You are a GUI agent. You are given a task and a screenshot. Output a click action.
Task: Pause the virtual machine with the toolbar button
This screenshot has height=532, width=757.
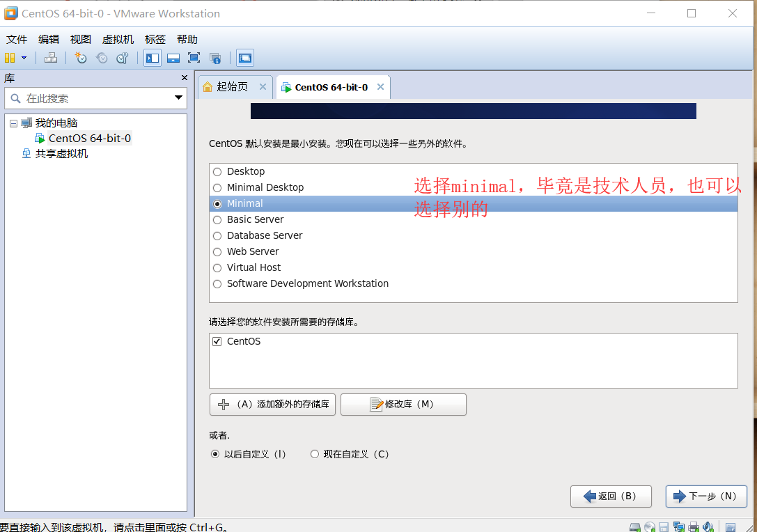coord(10,58)
